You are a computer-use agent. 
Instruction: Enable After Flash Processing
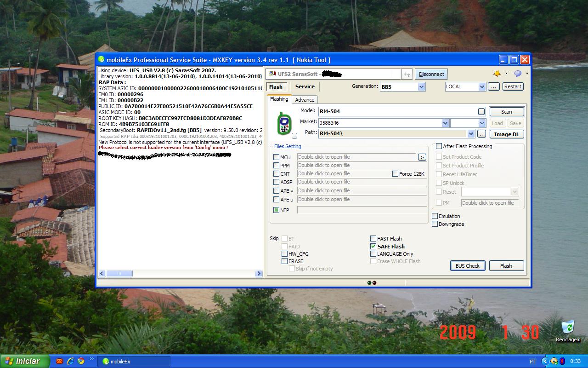tap(439, 146)
